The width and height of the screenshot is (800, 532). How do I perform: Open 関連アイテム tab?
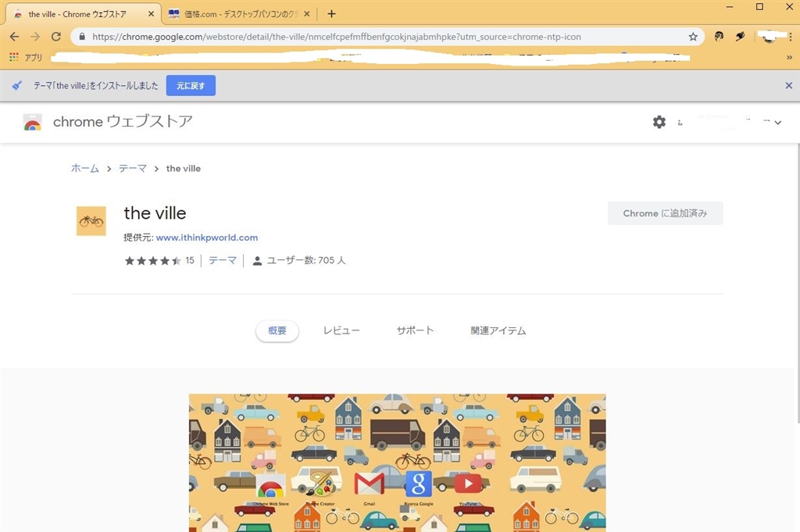498,330
